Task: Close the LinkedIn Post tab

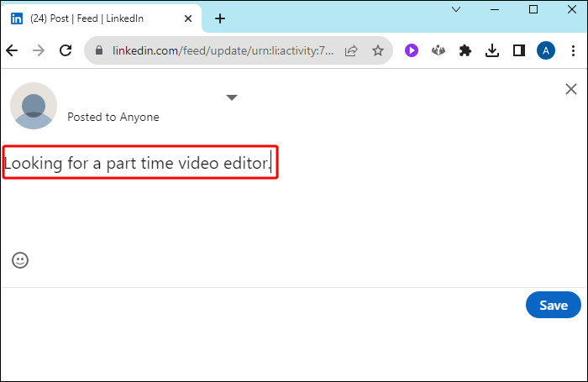Action: point(188,18)
